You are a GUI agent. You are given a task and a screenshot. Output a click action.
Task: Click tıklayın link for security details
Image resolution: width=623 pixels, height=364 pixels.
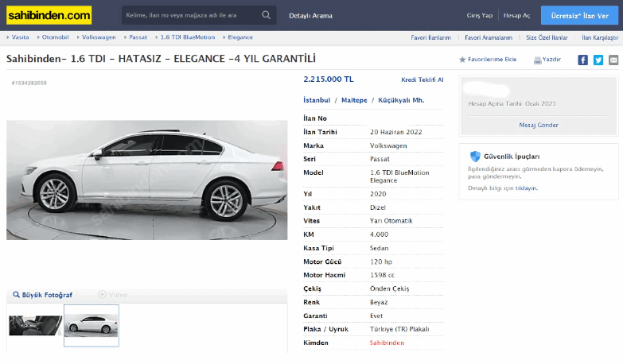[x=526, y=188]
